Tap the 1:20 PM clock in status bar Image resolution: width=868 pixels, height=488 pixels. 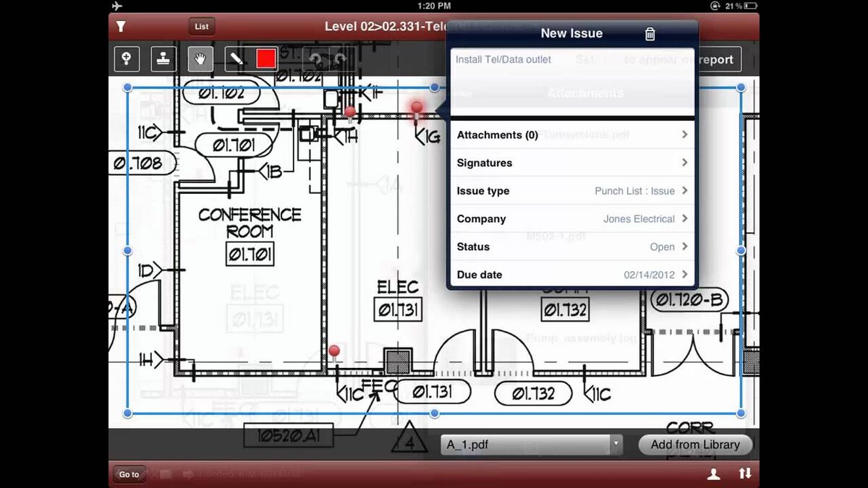pyautogui.click(x=434, y=6)
